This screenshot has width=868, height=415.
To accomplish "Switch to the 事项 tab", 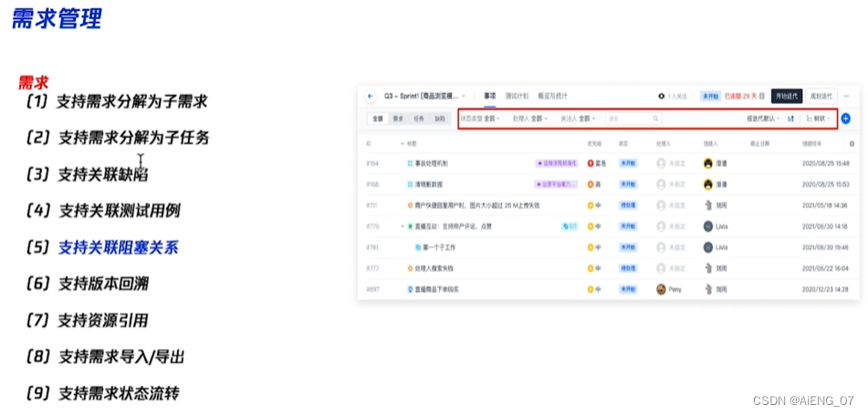I will pos(490,96).
